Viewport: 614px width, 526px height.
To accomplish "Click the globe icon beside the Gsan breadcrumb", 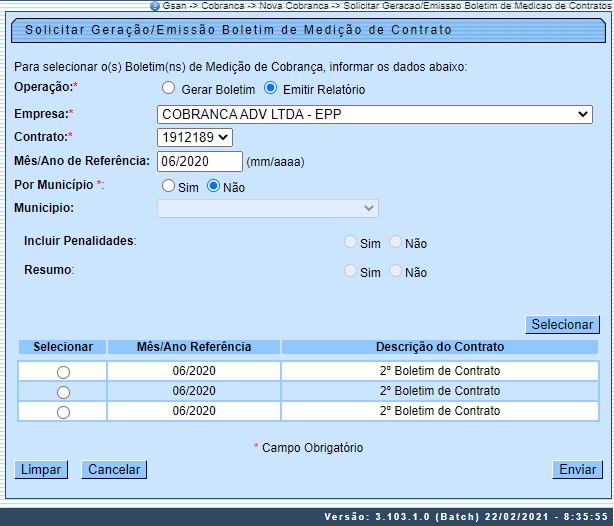I will click(155, 6).
